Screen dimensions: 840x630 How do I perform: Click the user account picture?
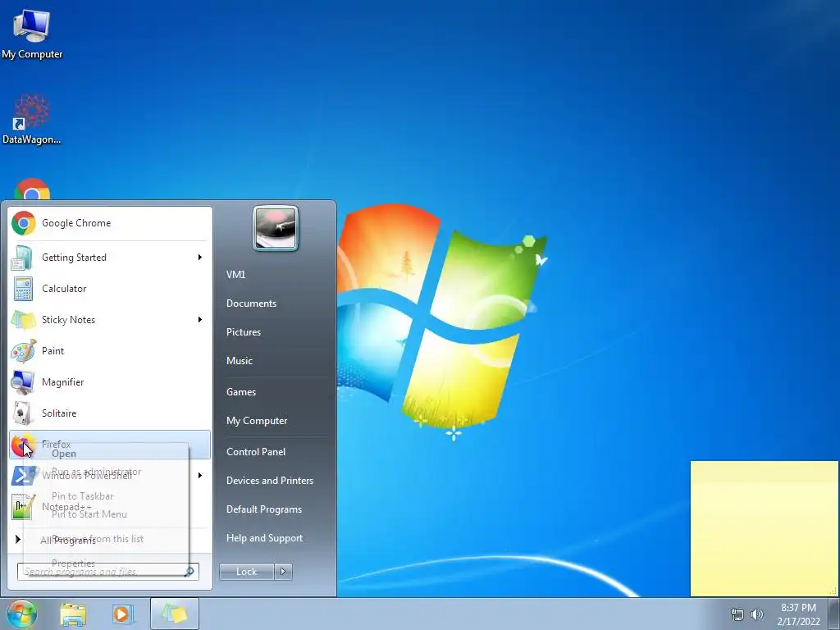276,228
